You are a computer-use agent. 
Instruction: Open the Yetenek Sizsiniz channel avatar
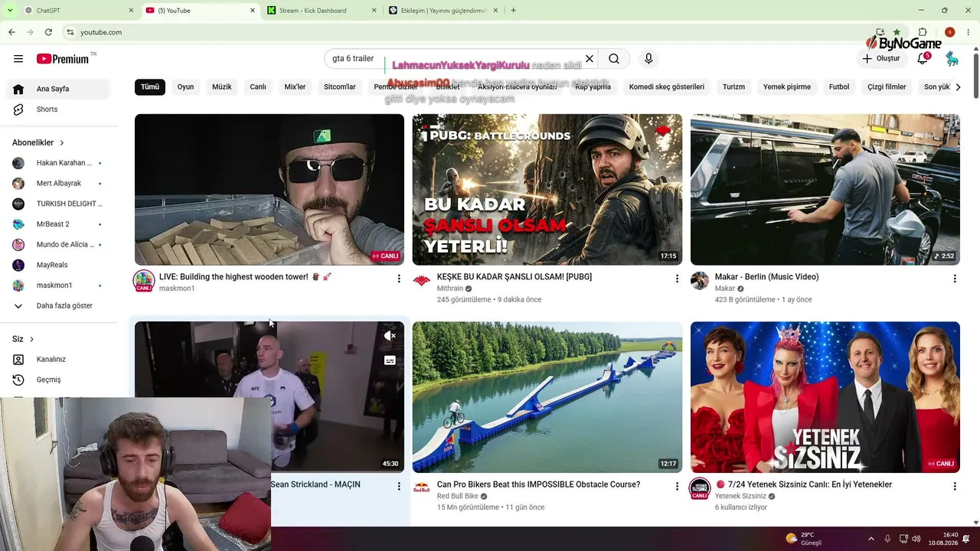coord(700,488)
